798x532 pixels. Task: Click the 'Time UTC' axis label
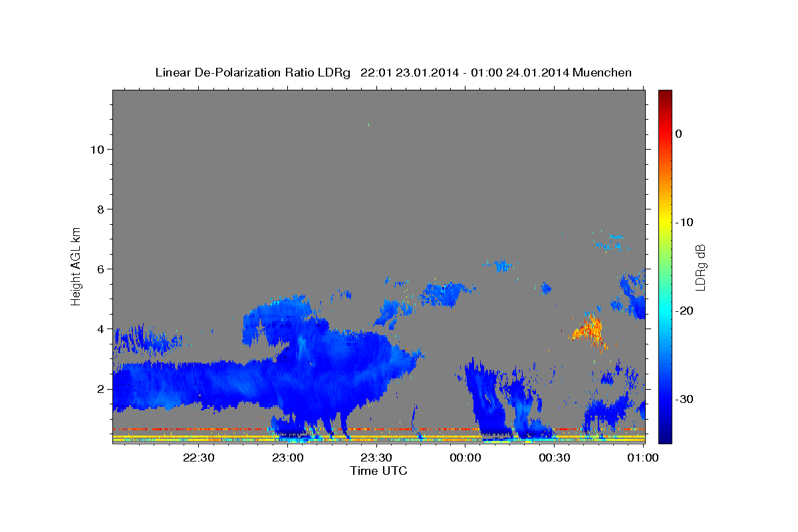(378, 471)
